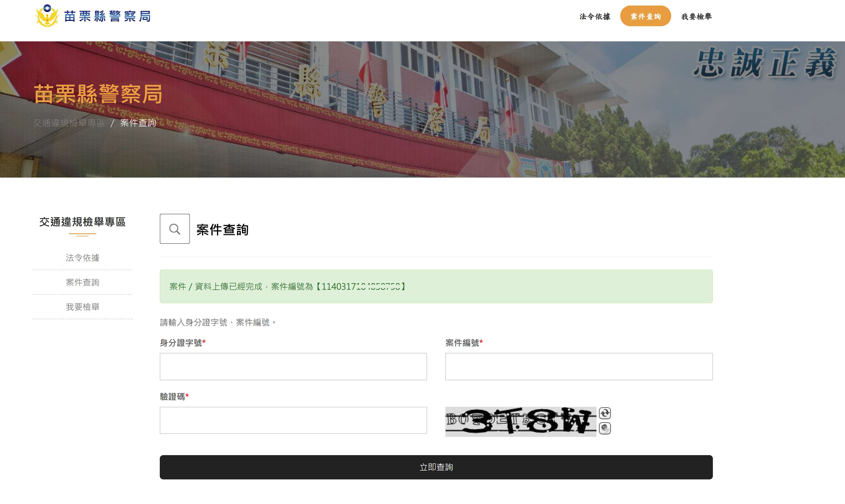The image size is (845, 504).
Task: Select the orange 案件查詢 top nav pill
Action: point(645,16)
